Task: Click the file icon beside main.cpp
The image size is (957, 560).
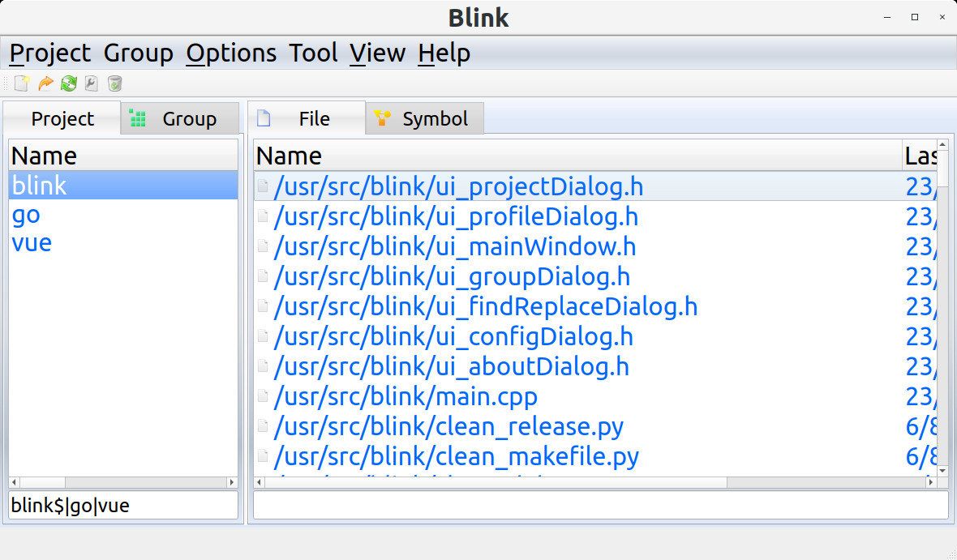Action: coord(263,396)
